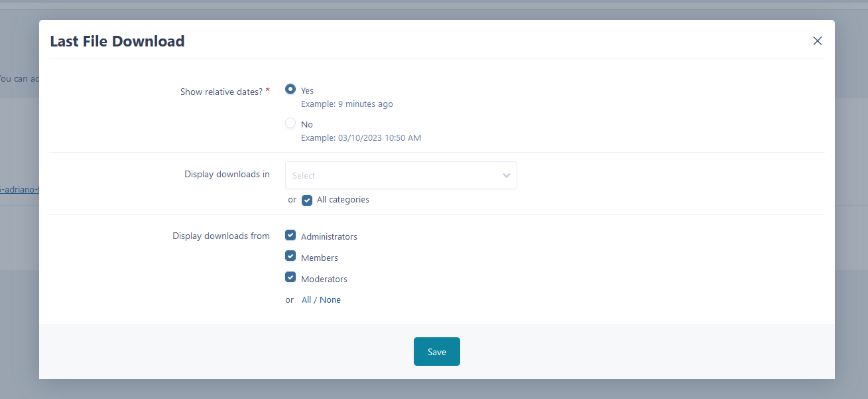Click the selected Yes radio dot
868x399 pixels.
click(x=290, y=89)
